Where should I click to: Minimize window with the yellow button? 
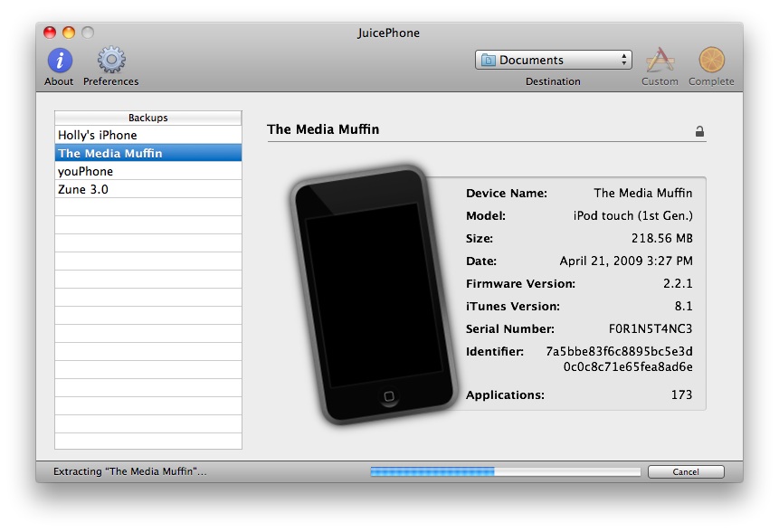click(69, 33)
